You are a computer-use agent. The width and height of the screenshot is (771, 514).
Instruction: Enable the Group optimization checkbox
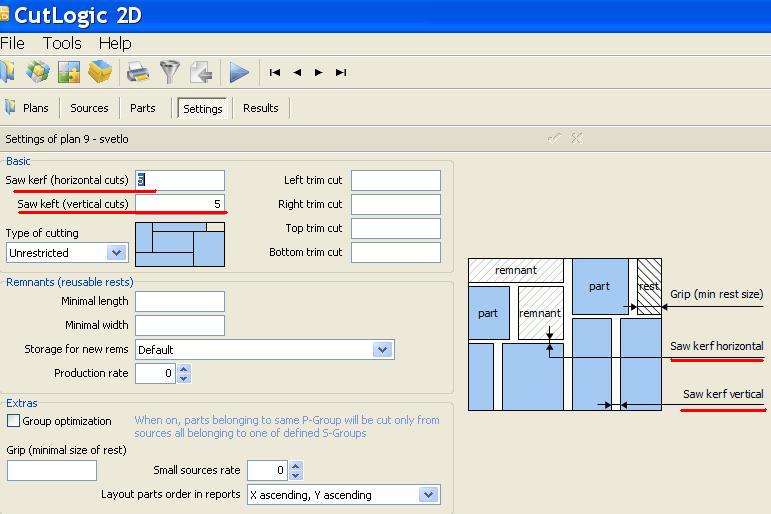[14, 421]
